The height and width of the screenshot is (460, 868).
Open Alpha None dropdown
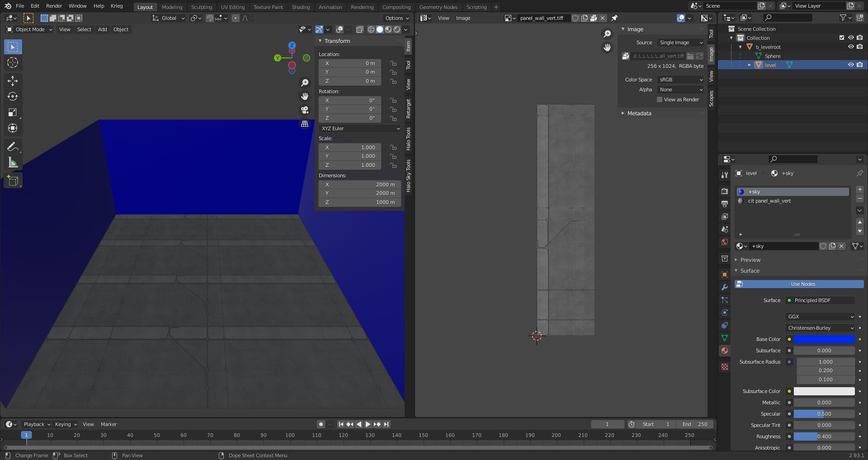click(680, 90)
